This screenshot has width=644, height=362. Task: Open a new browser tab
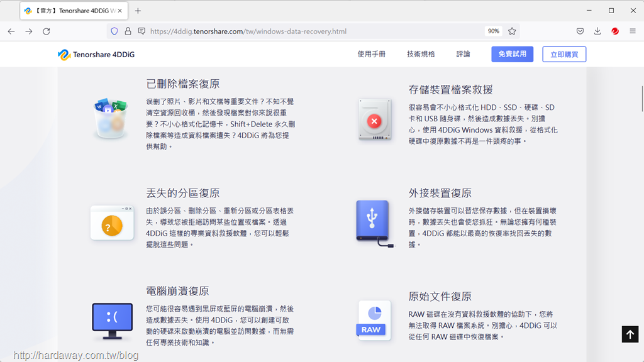pyautogui.click(x=138, y=11)
